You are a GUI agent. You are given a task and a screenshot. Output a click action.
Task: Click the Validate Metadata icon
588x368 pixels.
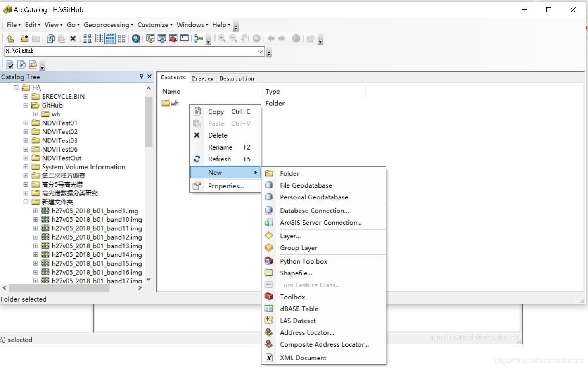[x=10, y=64]
